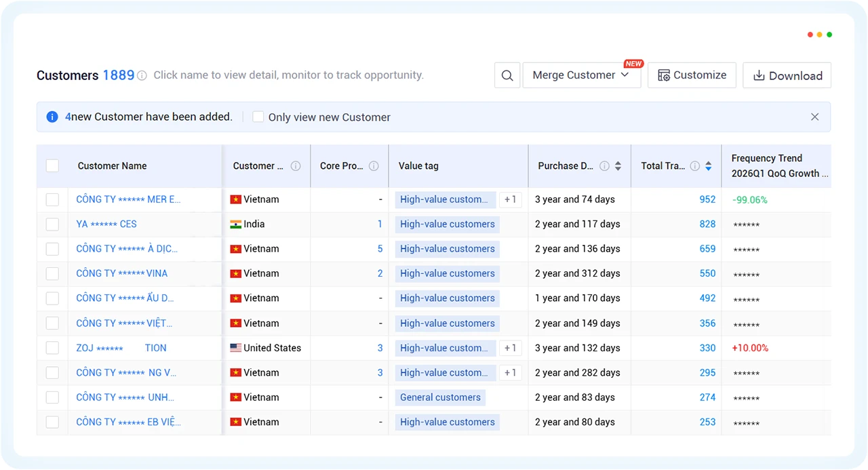Click United States flag in ZOJ TION row
The width and height of the screenshot is (868, 470).
[236, 348]
